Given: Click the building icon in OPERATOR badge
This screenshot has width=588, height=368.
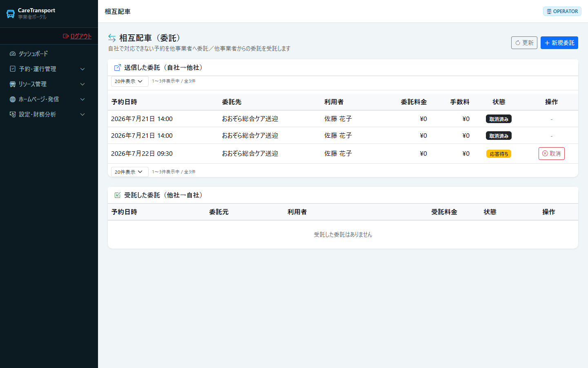Looking at the screenshot, I should pos(549,11).
